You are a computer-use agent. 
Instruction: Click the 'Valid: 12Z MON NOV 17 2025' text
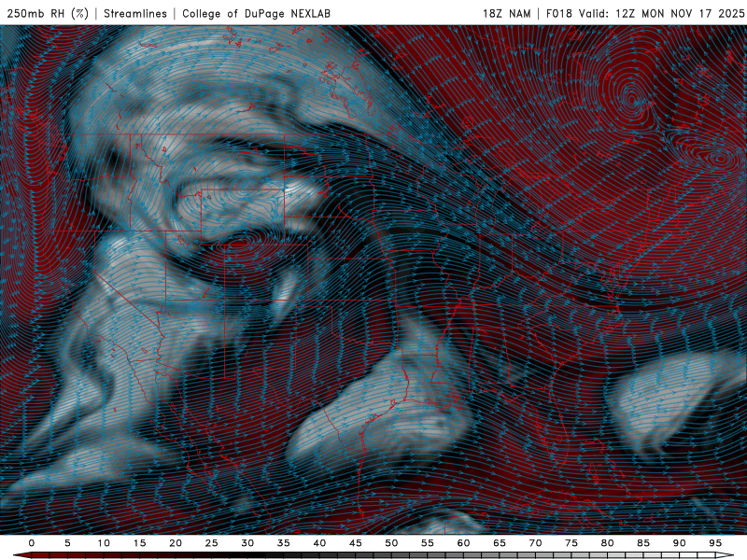tap(662, 13)
